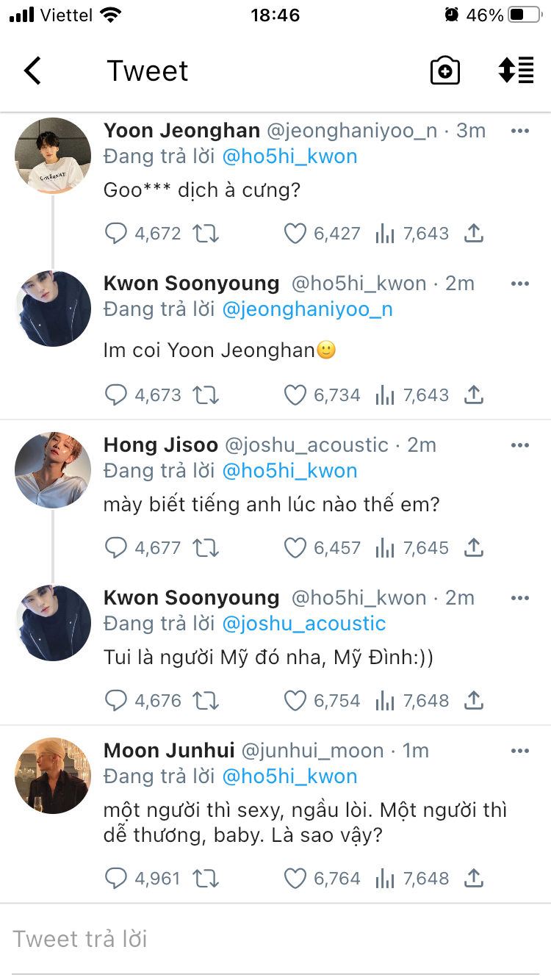The image size is (551, 980).
Task: Open more options on Moon Junhui's tweet
Action: click(x=519, y=751)
